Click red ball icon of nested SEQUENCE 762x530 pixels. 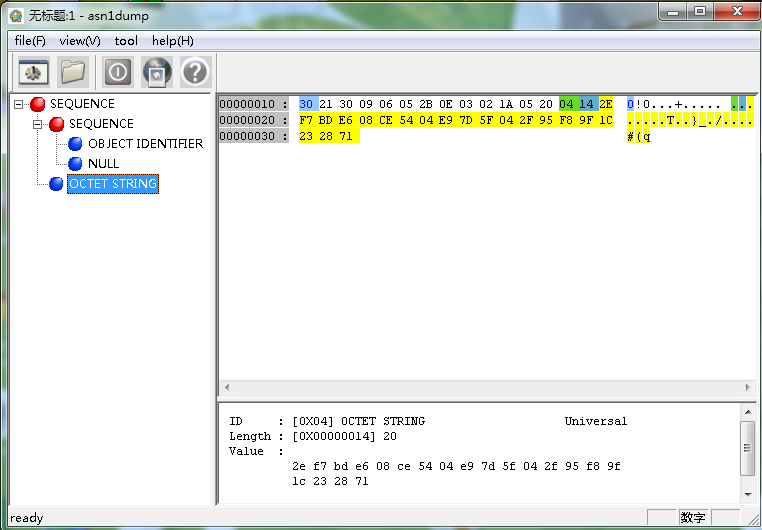click(x=56, y=124)
